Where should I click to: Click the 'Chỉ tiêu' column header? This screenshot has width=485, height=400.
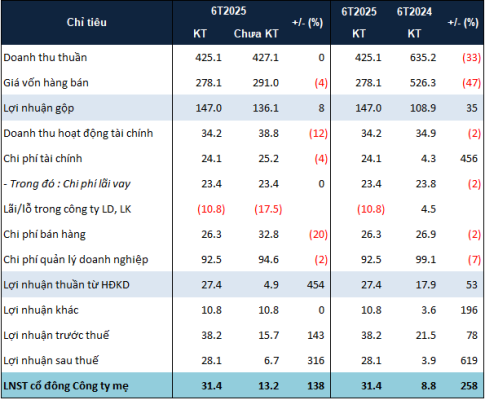click(x=87, y=22)
